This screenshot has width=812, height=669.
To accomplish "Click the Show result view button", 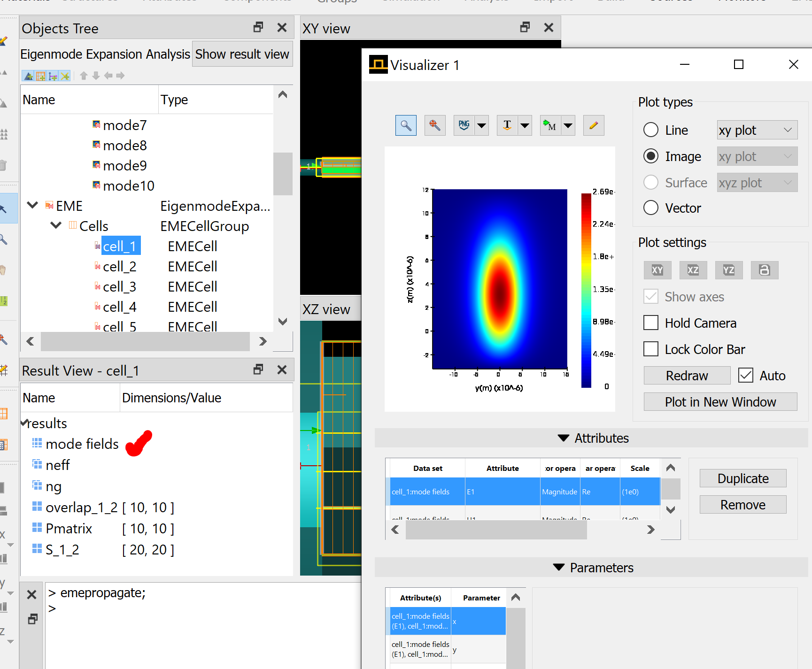I will [242, 54].
